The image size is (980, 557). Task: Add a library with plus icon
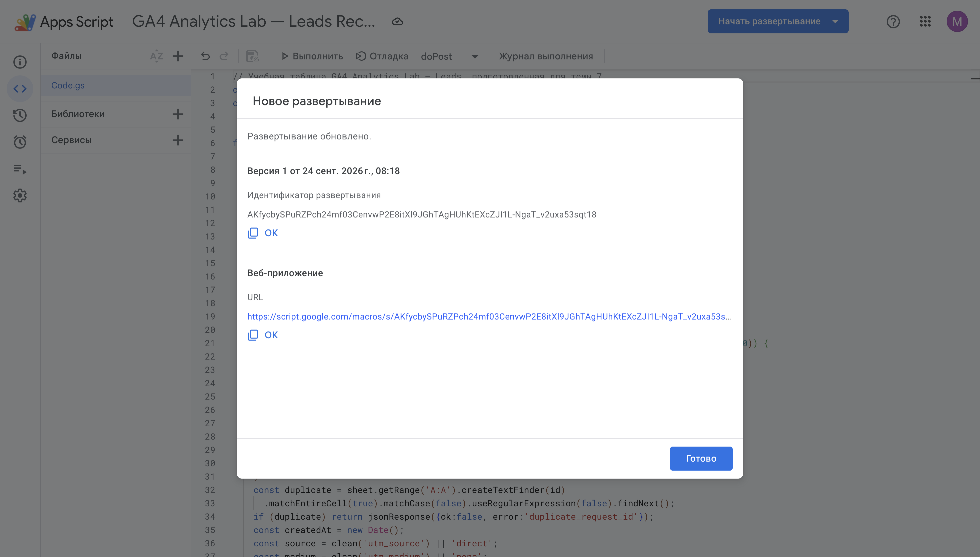(x=178, y=114)
